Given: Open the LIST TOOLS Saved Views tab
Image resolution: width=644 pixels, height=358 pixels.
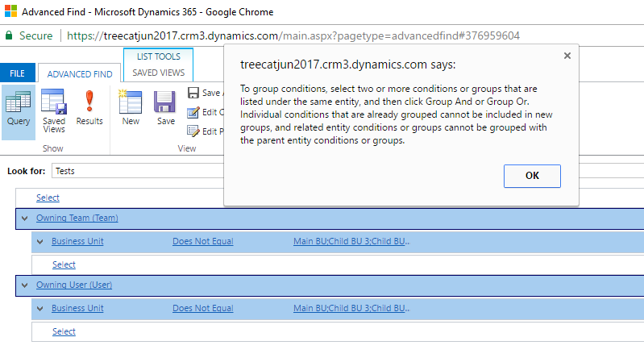Looking at the screenshot, I should click(159, 65).
